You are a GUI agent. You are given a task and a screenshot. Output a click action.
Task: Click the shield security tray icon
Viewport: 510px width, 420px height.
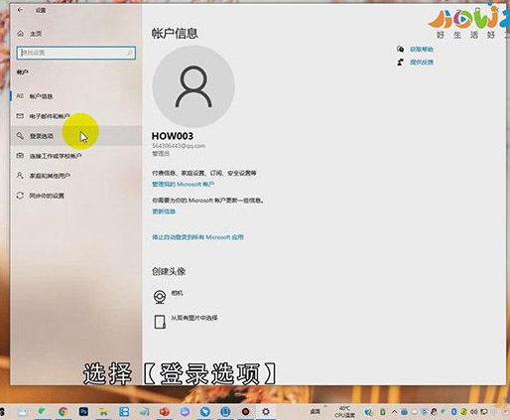pyautogui.click(x=368, y=411)
